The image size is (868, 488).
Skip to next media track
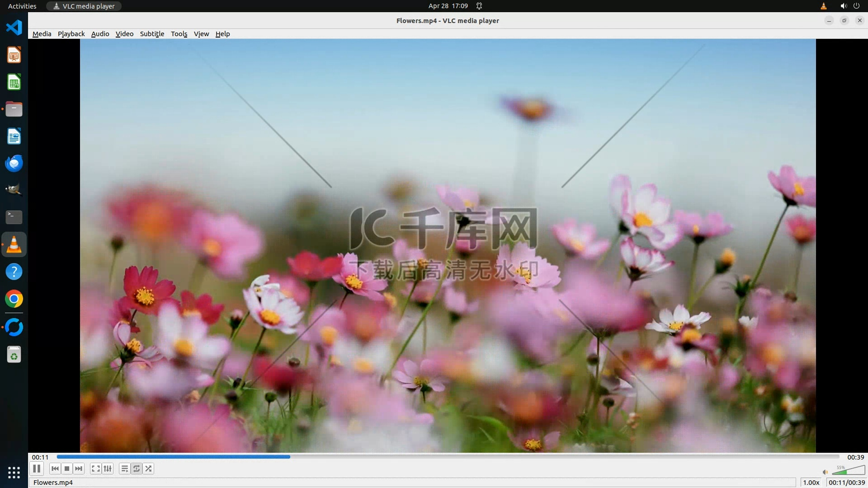pos(79,469)
